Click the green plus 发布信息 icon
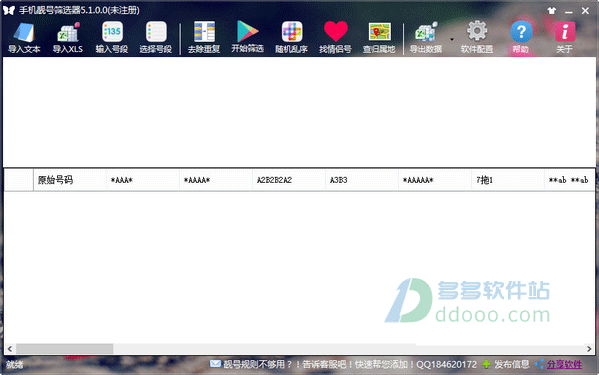Viewport: 599px width, 375px height. pos(486,364)
